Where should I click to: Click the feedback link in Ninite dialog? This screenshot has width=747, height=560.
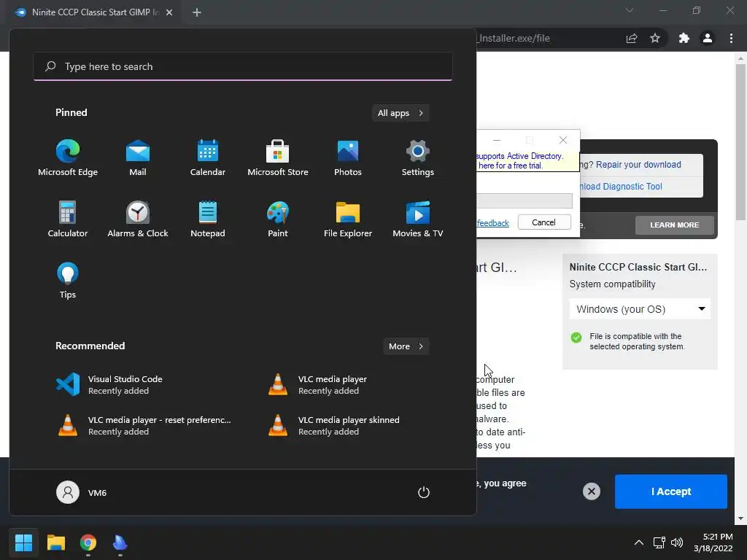(492, 223)
